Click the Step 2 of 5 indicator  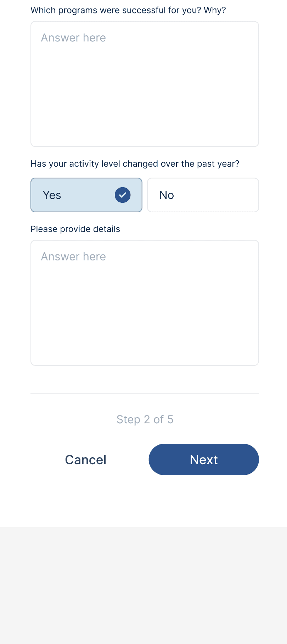click(145, 419)
